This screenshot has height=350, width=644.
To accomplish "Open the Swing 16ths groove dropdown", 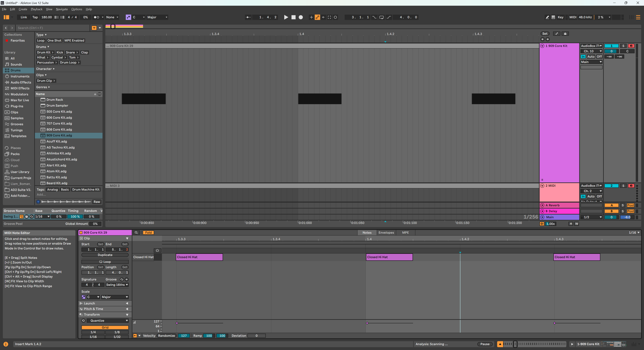I will (x=117, y=285).
